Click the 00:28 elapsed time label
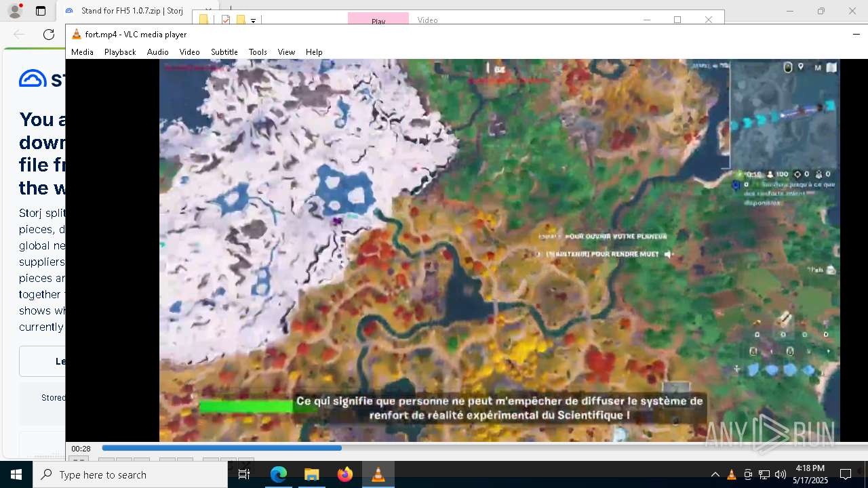Screen dimensions: 868x488 click(x=81, y=449)
